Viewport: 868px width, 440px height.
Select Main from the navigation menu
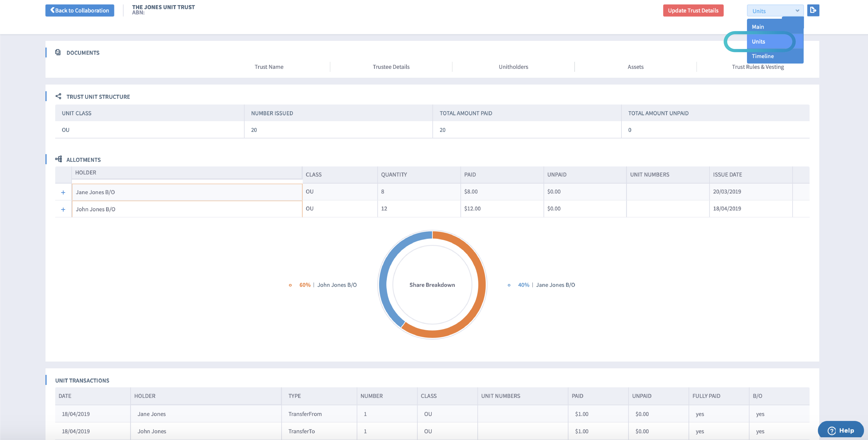pyautogui.click(x=758, y=27)
